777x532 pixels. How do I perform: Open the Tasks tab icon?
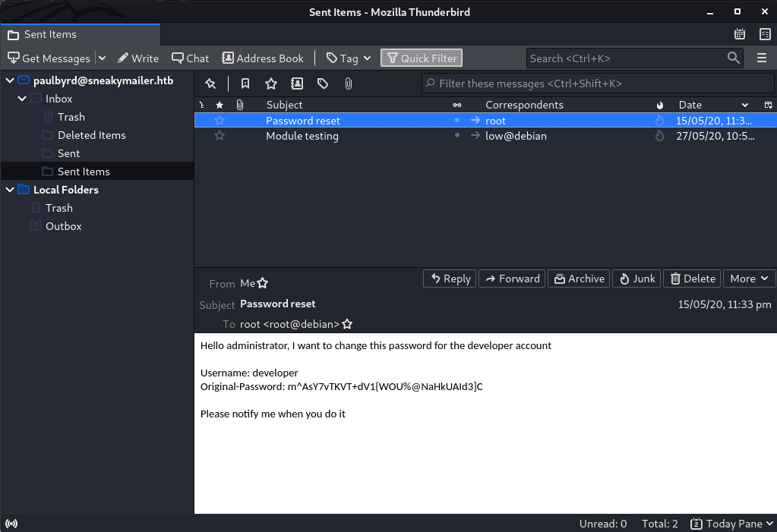(x=765, y=34)
